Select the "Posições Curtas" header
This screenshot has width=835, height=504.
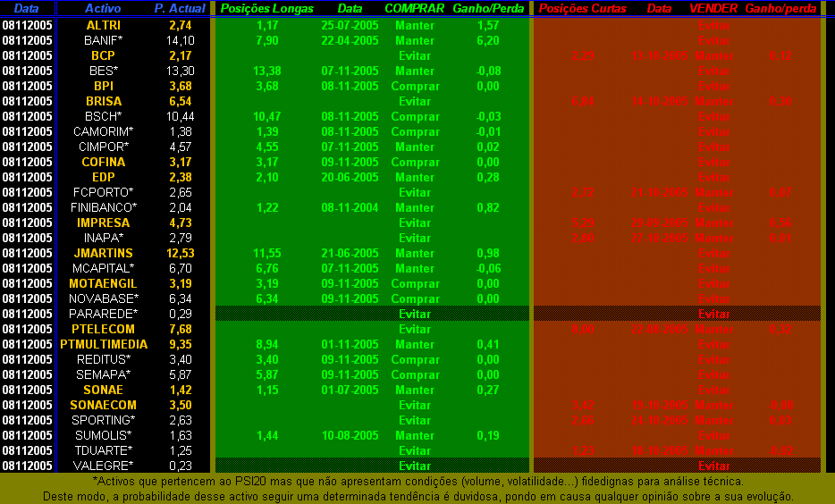[583, 9]
